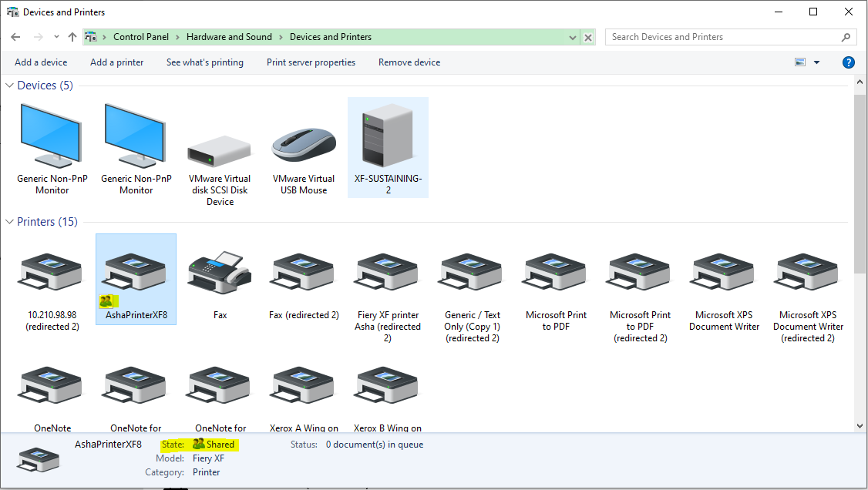Screen dimensions: 868x490
Task: Go up one folder level arrow
Action: tap(72, 37)
